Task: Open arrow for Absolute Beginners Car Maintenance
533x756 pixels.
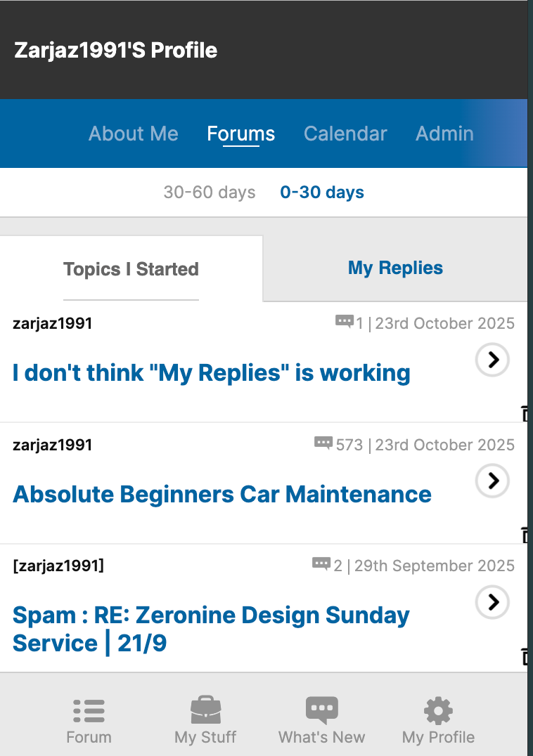Action: tap(492, 481)
